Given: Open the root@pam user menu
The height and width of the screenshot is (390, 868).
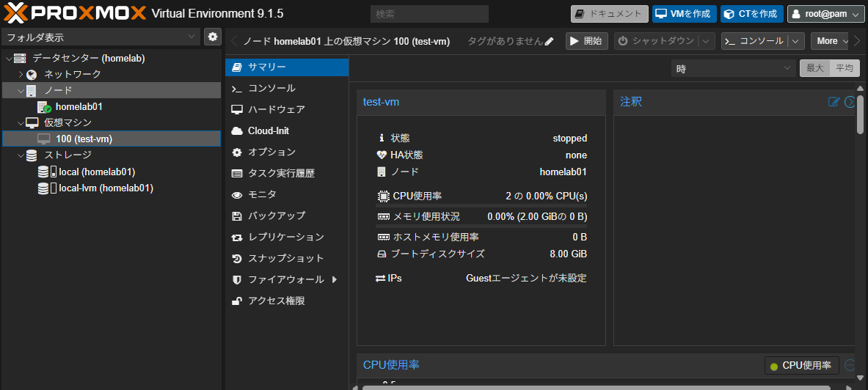Looking at the screenshot, I should coord(824,14).
